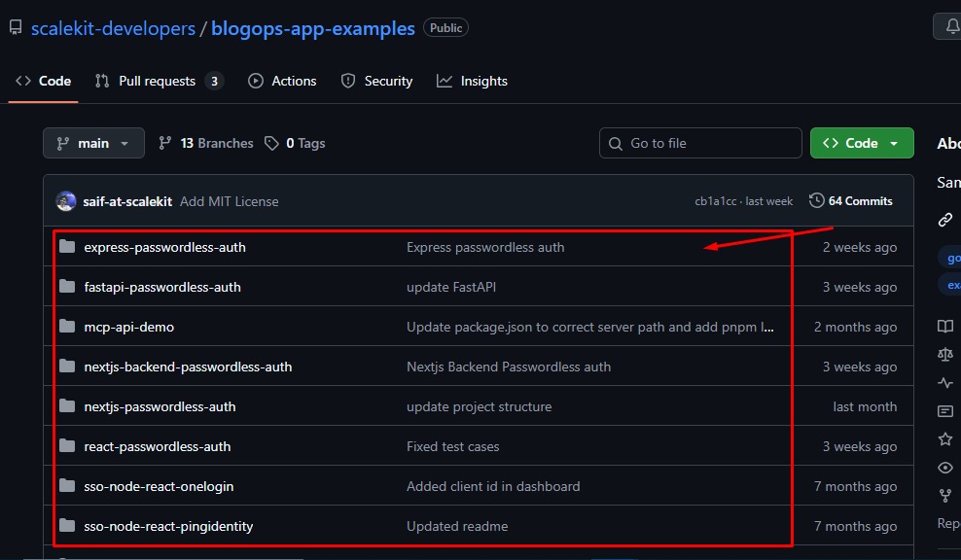
Task: Open the 'Added client id in dashboard' commit
Action: (x=493, y=486)
